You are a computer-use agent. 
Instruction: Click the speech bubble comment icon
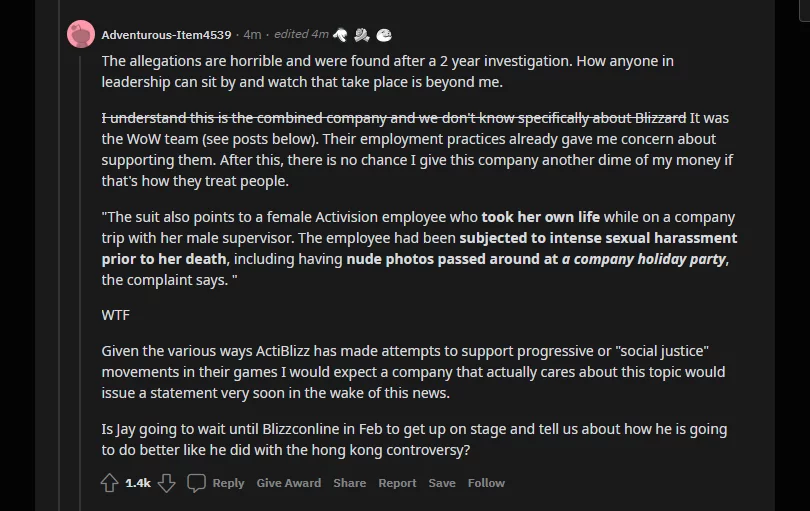tap(197, 483)
